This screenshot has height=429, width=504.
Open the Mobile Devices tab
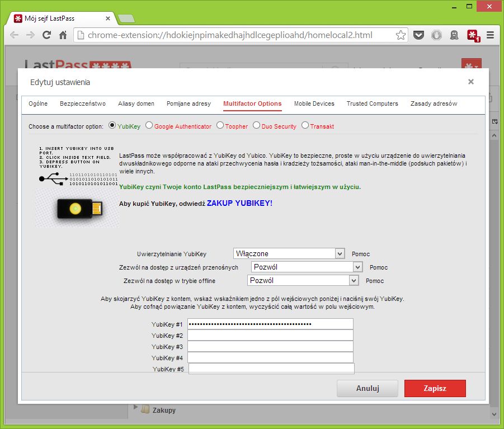314,103
